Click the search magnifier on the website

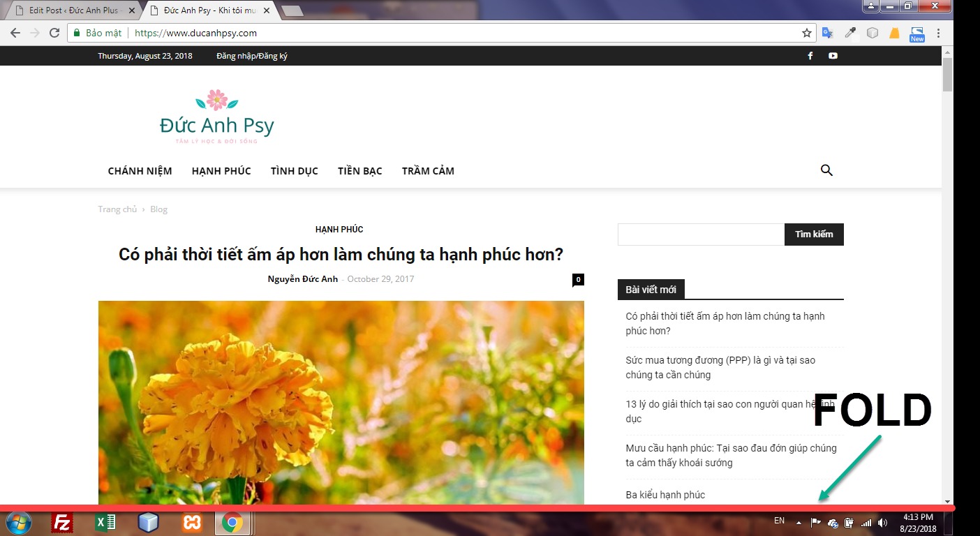(x=826, y=170)
